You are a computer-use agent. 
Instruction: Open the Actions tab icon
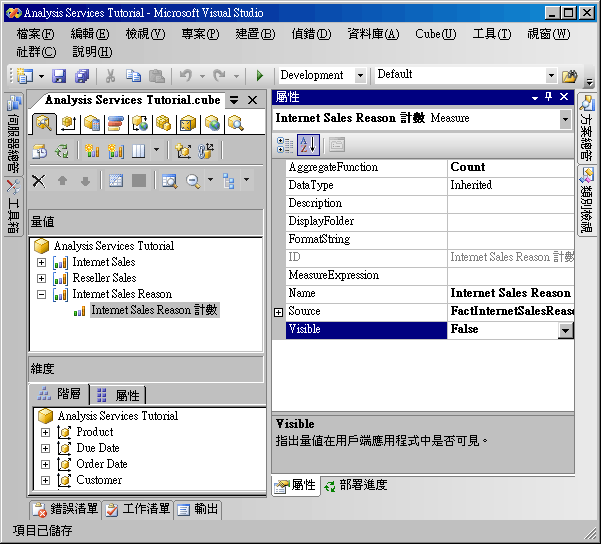tap(140, 123)
